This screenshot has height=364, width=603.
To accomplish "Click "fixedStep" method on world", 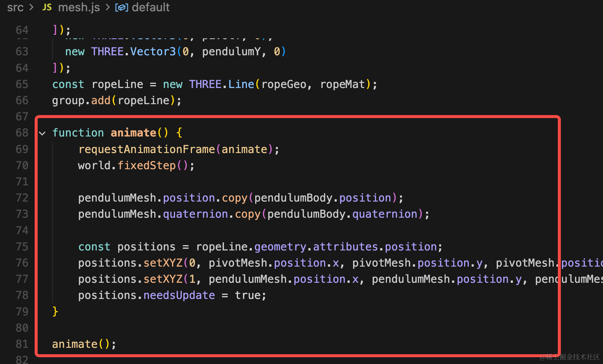I will [147, 165].
